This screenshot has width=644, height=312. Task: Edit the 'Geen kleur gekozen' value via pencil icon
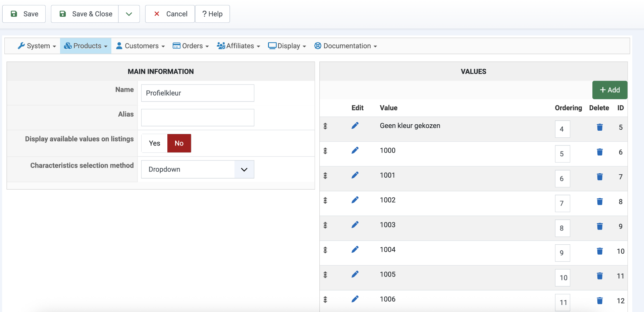[x=355, y=126]
